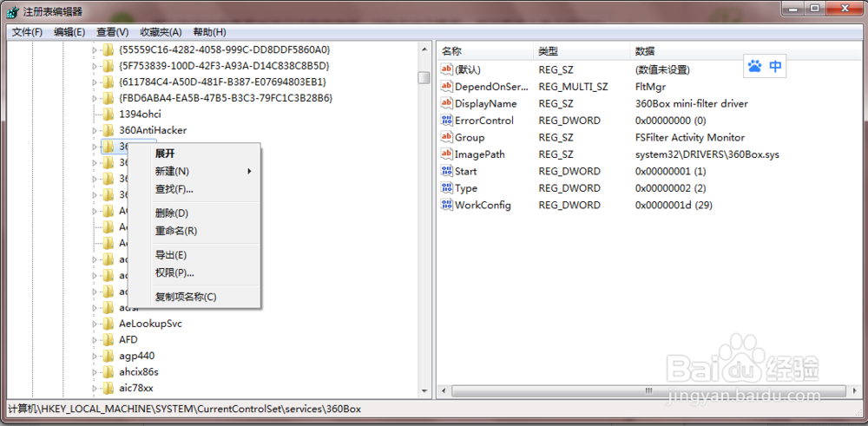Choose 复制项名称(C) in the context menu
Image resolution: width=868 pixels, height=426 pixels.
[194, 297]
